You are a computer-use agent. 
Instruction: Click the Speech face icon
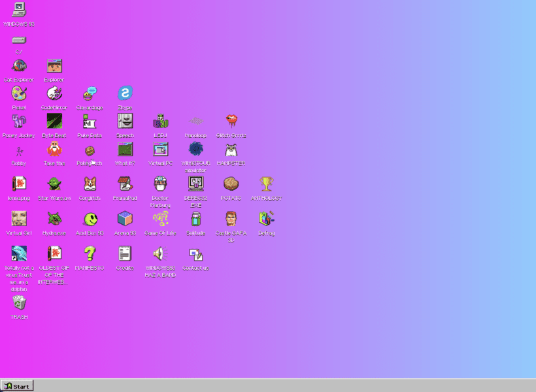pos(125,122)
